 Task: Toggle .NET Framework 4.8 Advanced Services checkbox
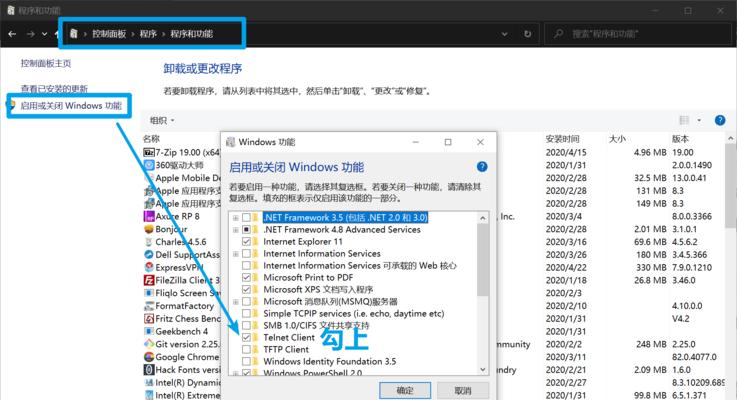click(x=246, y=229)
